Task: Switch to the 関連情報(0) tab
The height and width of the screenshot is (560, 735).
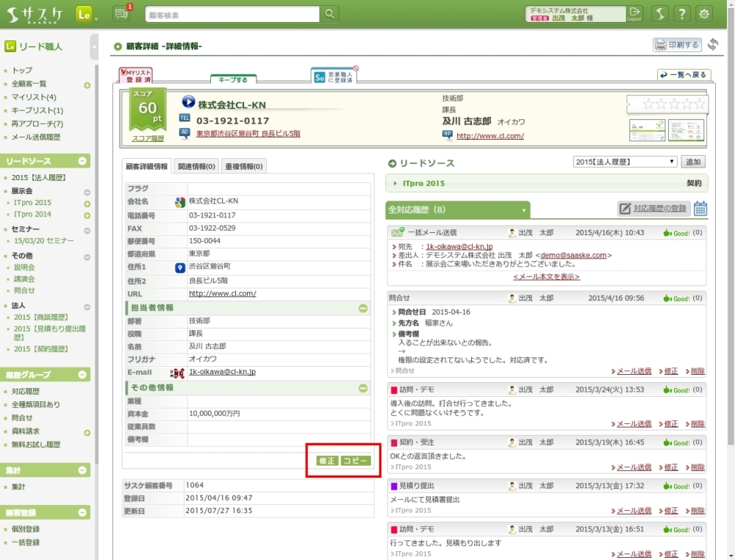Action: point(196,167)
